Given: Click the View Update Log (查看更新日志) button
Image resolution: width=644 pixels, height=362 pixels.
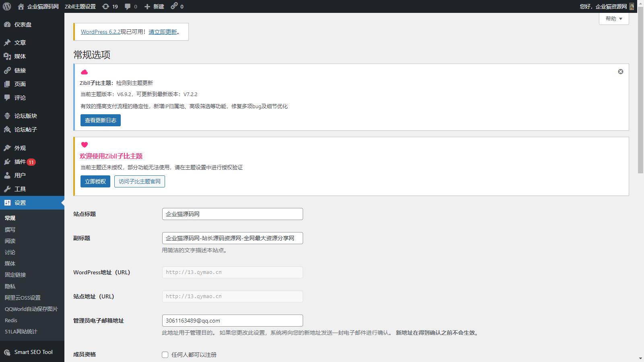Looking at the screenshot, I should (x=101, y=120).
